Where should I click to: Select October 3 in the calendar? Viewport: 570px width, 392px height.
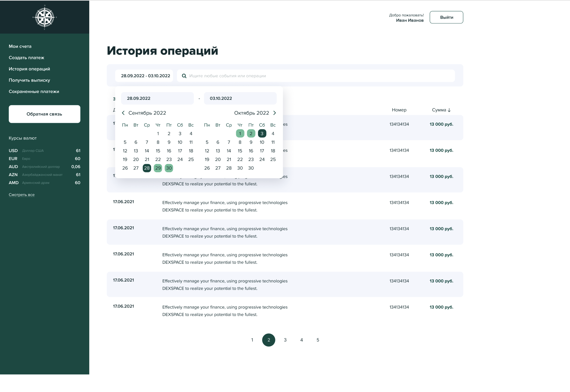[x=262, y=133]
